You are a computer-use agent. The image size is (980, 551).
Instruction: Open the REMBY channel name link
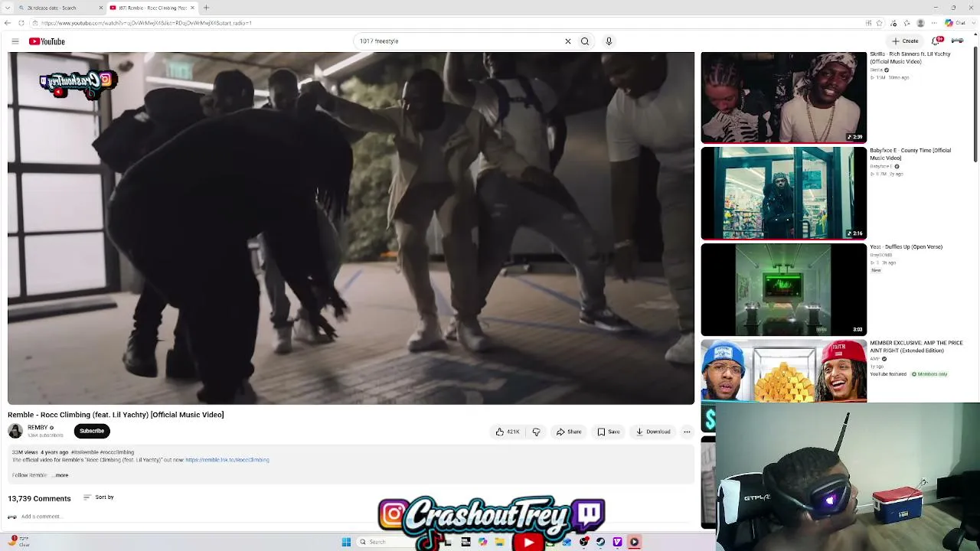(38, 428)
